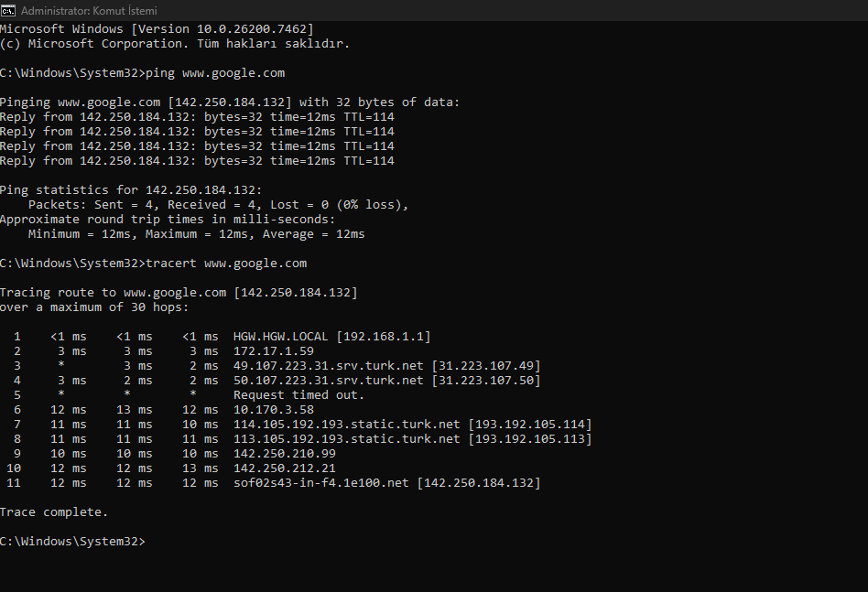868x592 pixels.
Task: Click 114.105.192.193.static.turk.net hostname
Action: 346,425
